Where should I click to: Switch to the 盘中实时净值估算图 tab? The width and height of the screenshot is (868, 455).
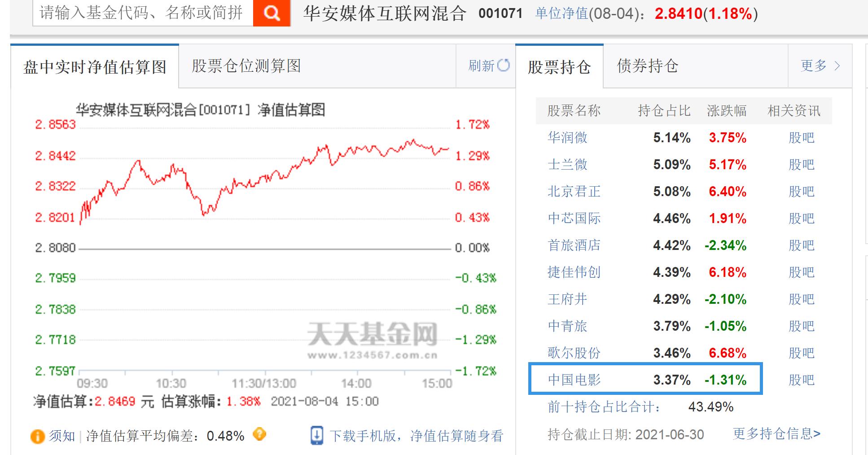click(94, 66)
